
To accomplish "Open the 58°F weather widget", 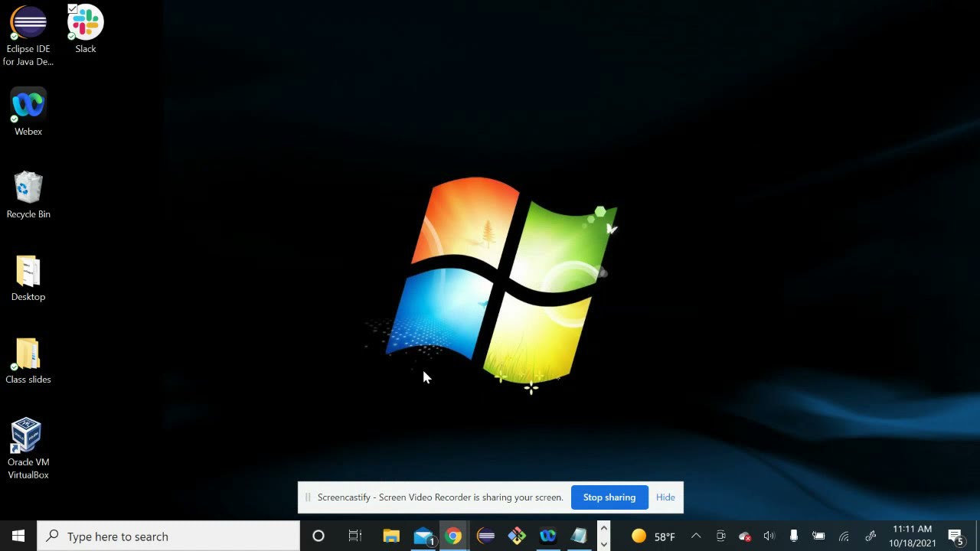I will click(653, 536).
